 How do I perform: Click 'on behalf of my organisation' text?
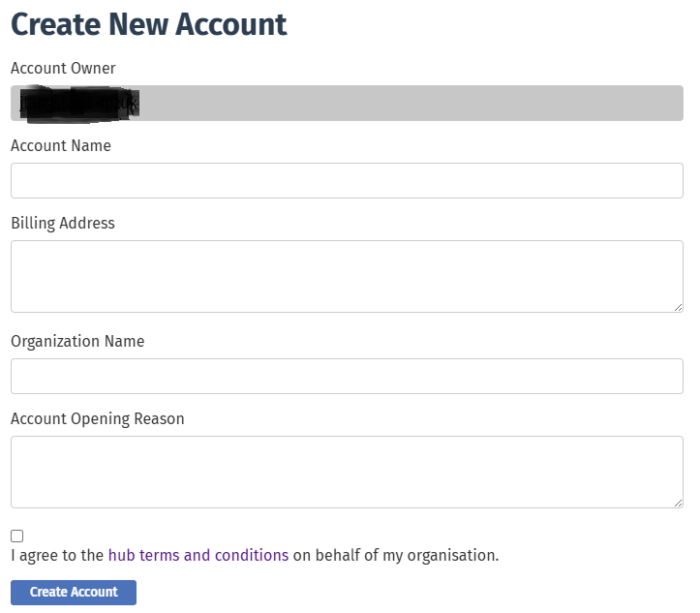(x=396, y=556)
